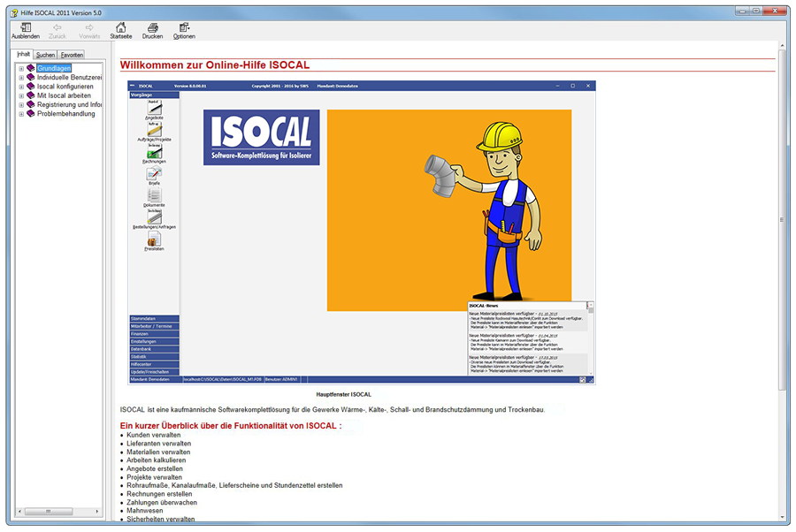Click the content pane vertical scrollbar
This screenshot has width=796, height=532.
tap(782, 221)
